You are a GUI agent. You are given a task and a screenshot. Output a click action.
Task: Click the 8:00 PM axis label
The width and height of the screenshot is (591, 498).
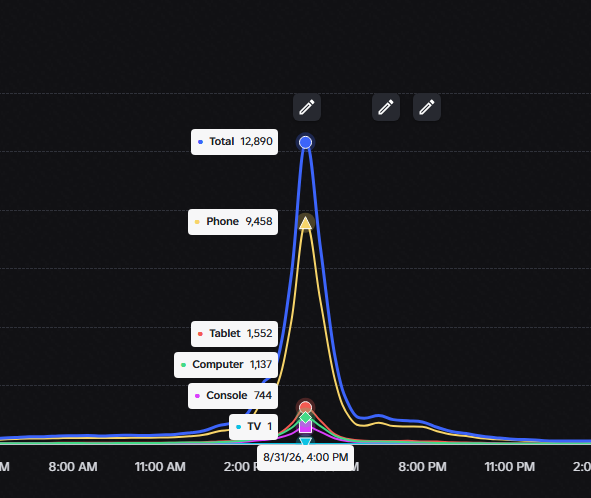423,467
